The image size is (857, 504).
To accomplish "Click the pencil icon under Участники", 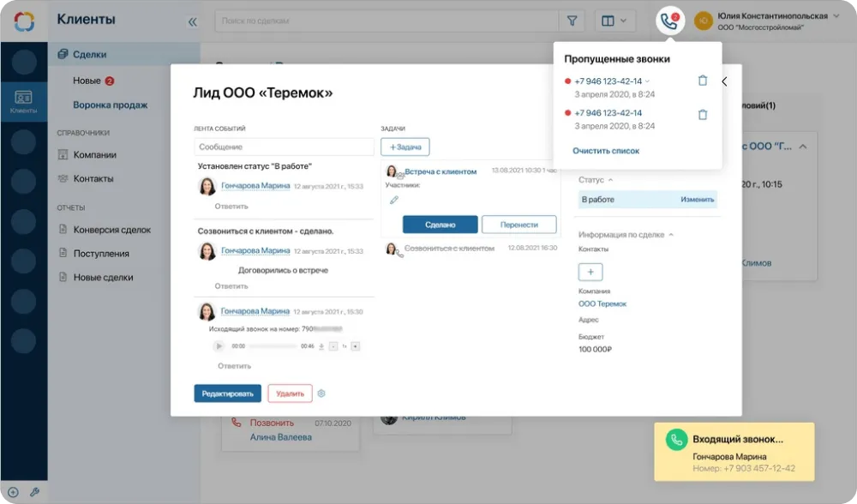I will (x=394, y=200).
